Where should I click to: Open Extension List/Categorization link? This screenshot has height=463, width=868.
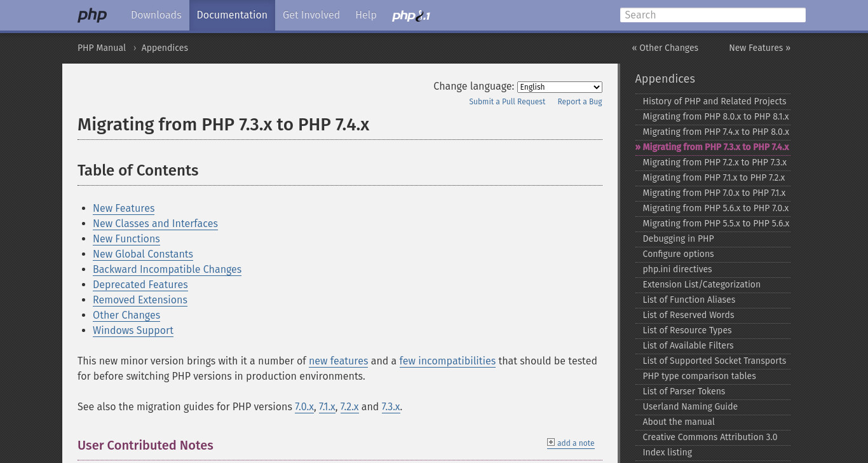click(x=702, y=285)
